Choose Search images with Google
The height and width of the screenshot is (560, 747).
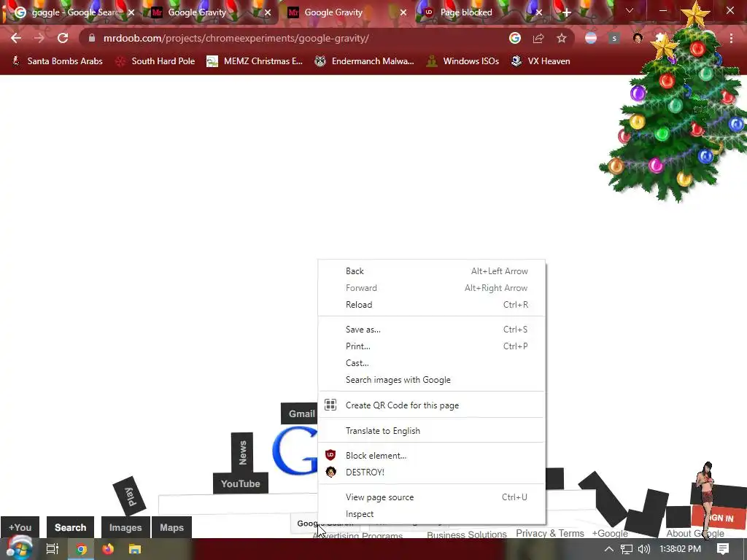click(431, 380)
